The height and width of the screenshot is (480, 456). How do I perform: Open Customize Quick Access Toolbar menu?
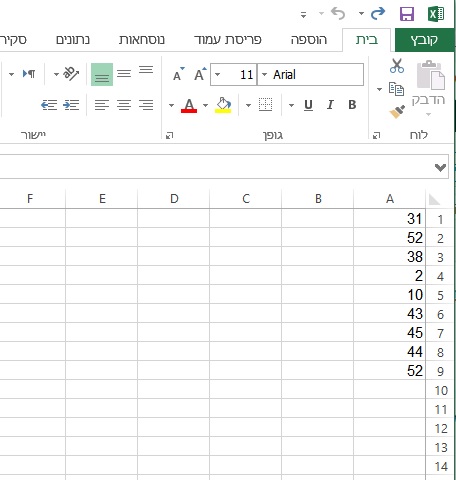coord(303,15)
